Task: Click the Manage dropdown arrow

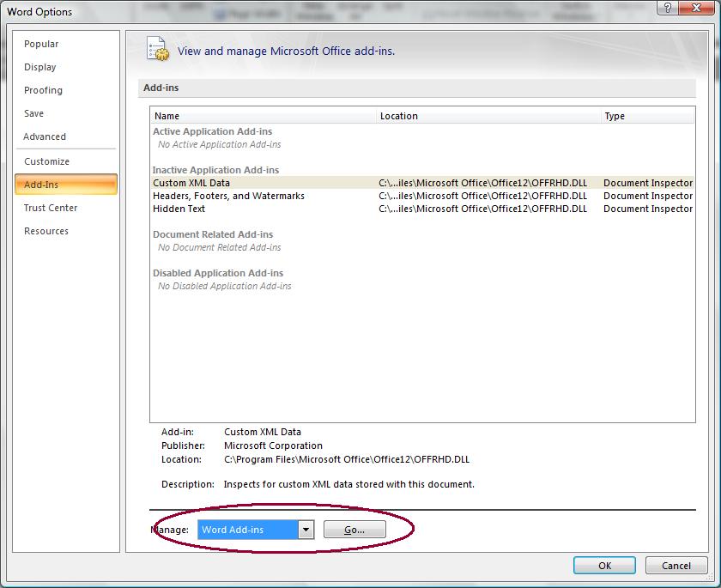Action: [x=306, y=530]
